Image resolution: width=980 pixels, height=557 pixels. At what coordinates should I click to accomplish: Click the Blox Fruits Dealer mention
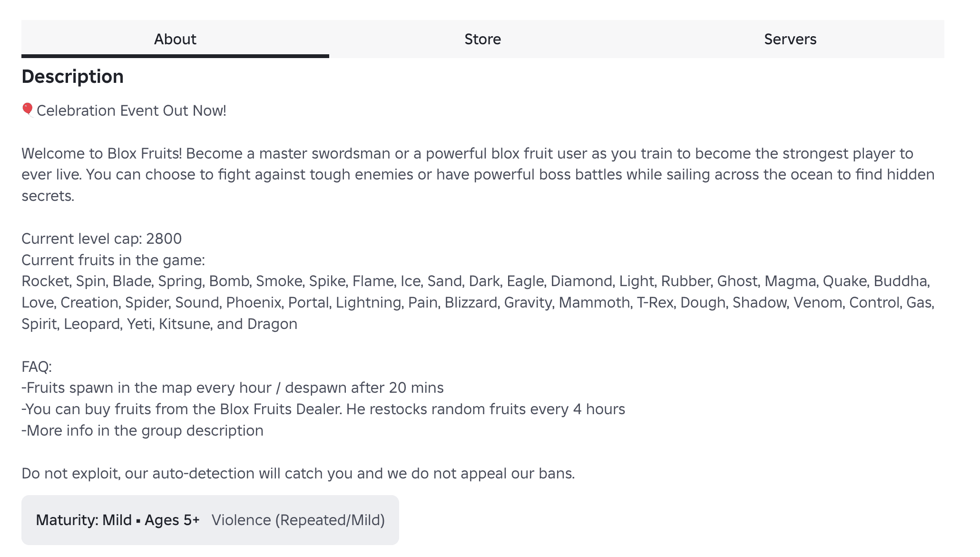click(x=281, y=409)
